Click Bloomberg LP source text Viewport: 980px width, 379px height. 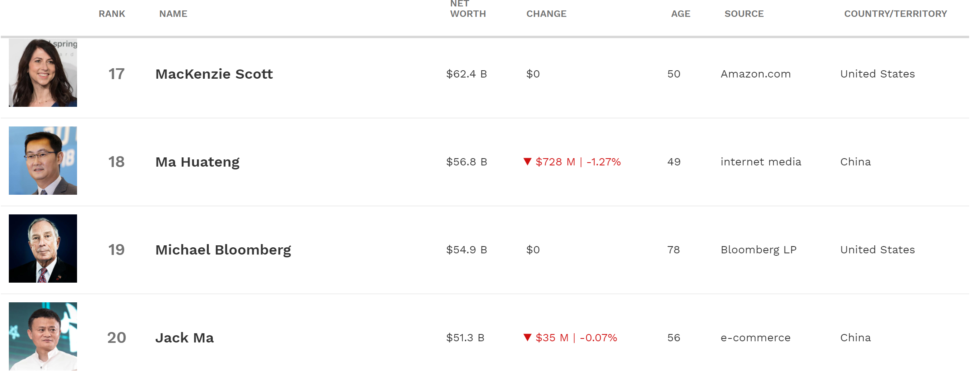click(758, 250)
